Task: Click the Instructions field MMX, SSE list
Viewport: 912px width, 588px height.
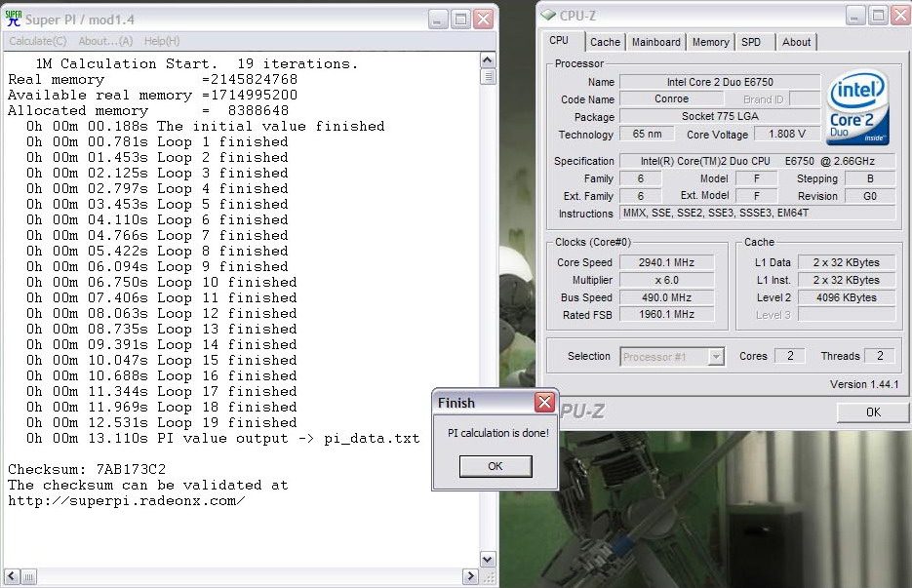Action: pos(757,213)
